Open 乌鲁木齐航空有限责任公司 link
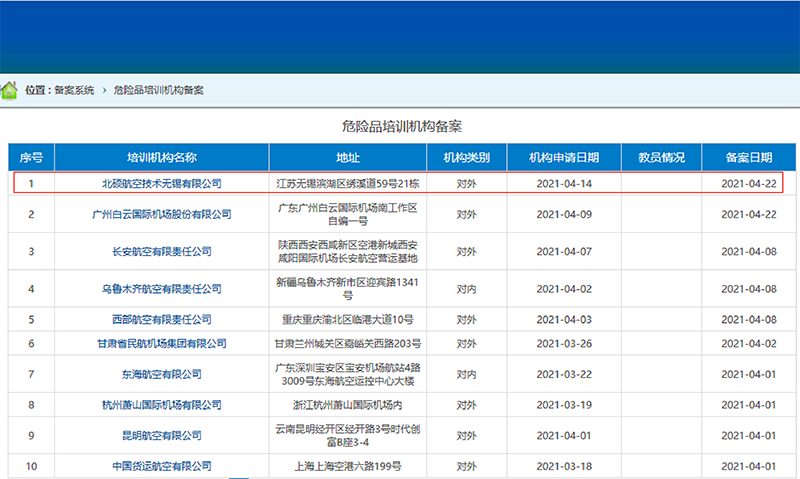This screenshot has width=800, height=479. point(162,289)
